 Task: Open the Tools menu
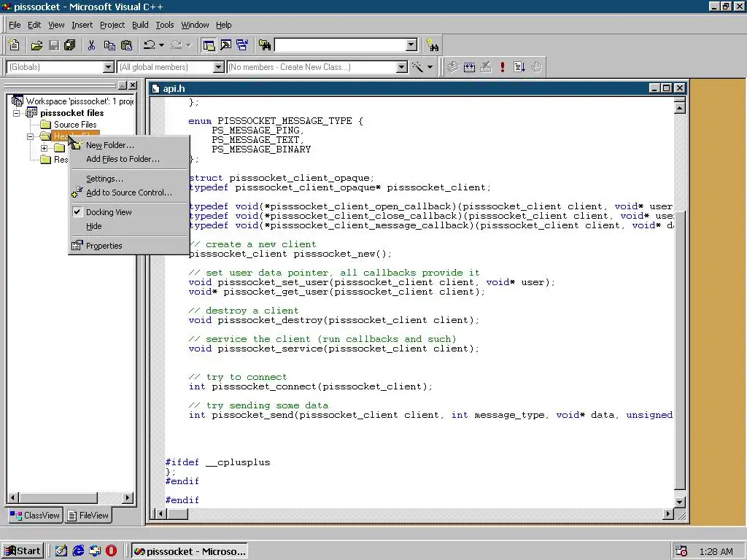point(164,25)
